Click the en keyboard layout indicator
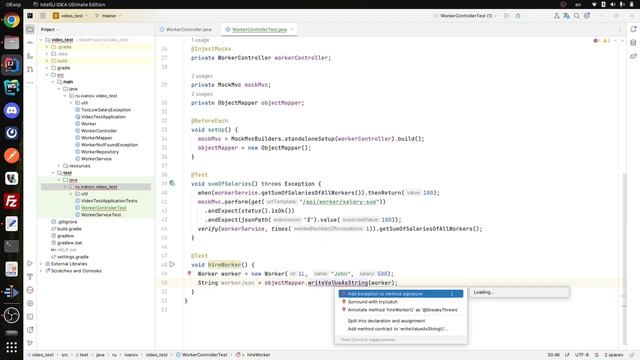This screenshot has height=360, width=640. [578, 4]
